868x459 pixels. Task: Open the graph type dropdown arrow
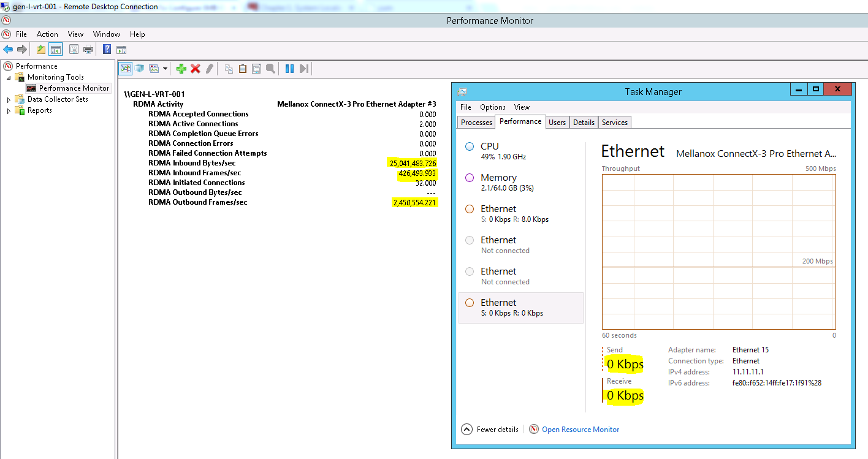(165, 68)
